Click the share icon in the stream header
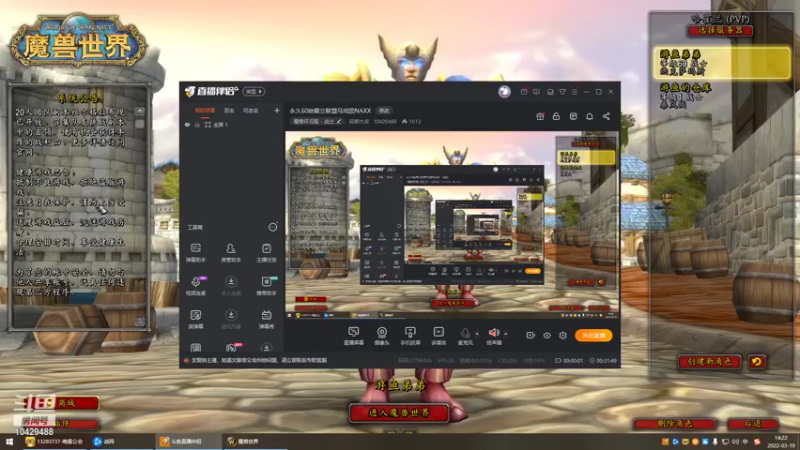 coord(606,116)
